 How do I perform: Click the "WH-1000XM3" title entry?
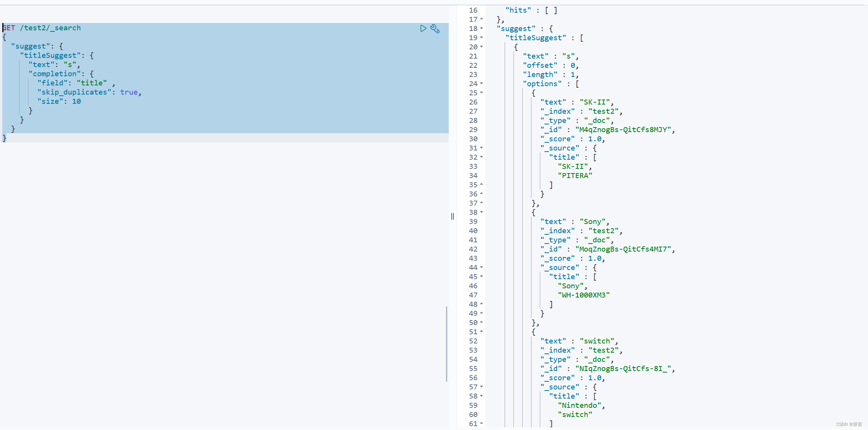tap(584, 295)
